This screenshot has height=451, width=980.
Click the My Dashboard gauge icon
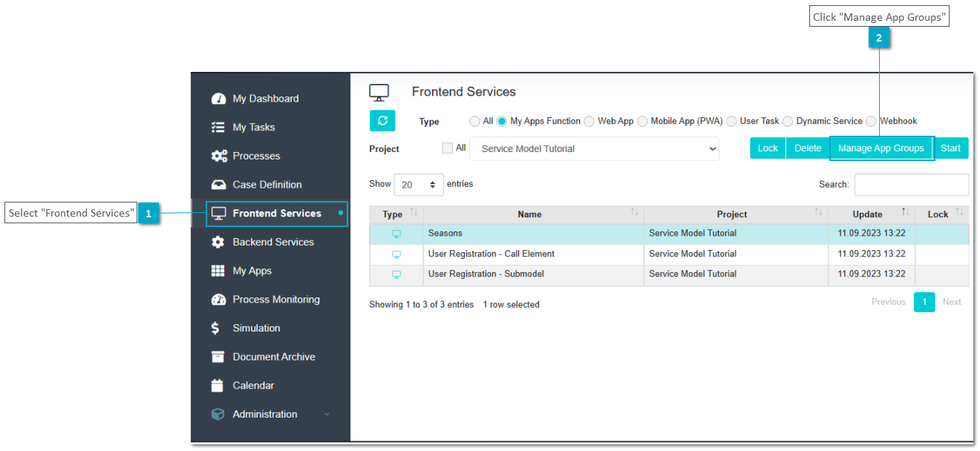pos(218,99)
